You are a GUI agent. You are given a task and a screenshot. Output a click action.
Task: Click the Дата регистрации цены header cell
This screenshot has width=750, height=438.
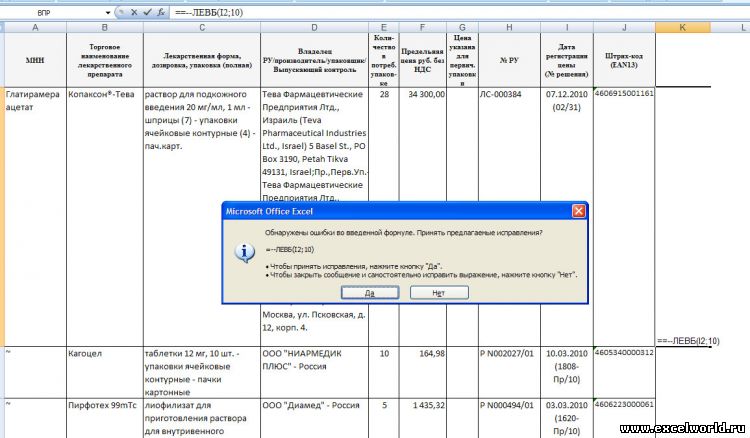[567, 60]
